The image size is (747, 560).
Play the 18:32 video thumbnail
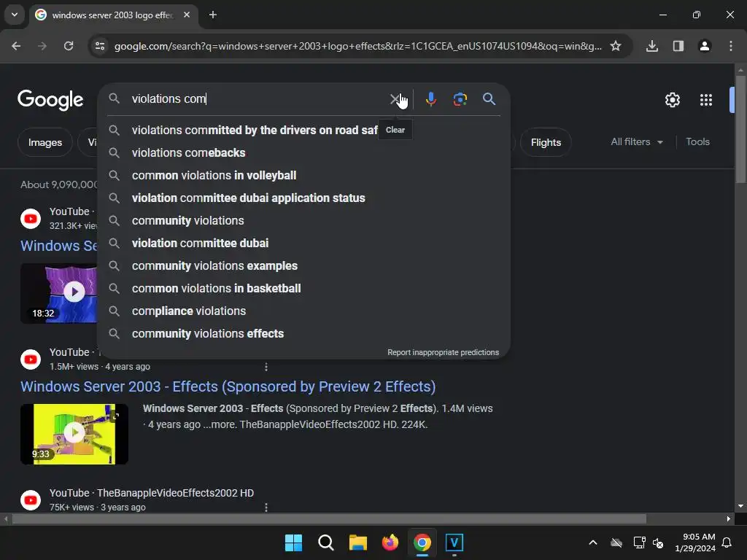(x=59, y=293)
